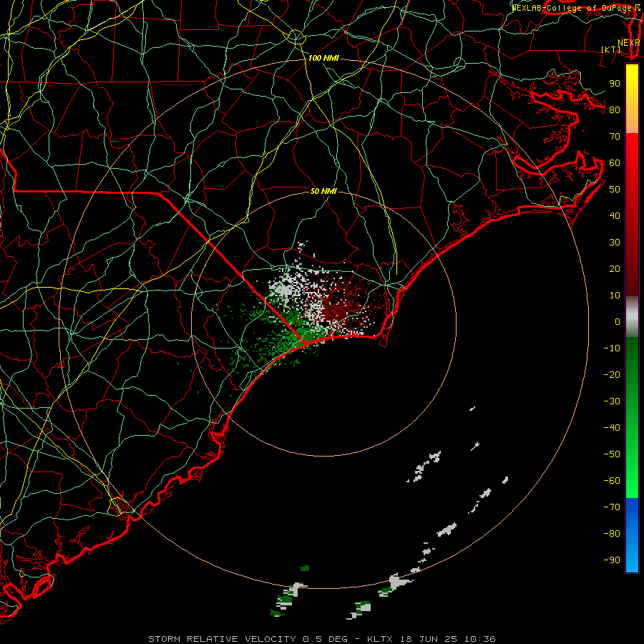The image size is (644, 644).
Task: Click the positive 20 tick label on scale
Action: [615, 269]
